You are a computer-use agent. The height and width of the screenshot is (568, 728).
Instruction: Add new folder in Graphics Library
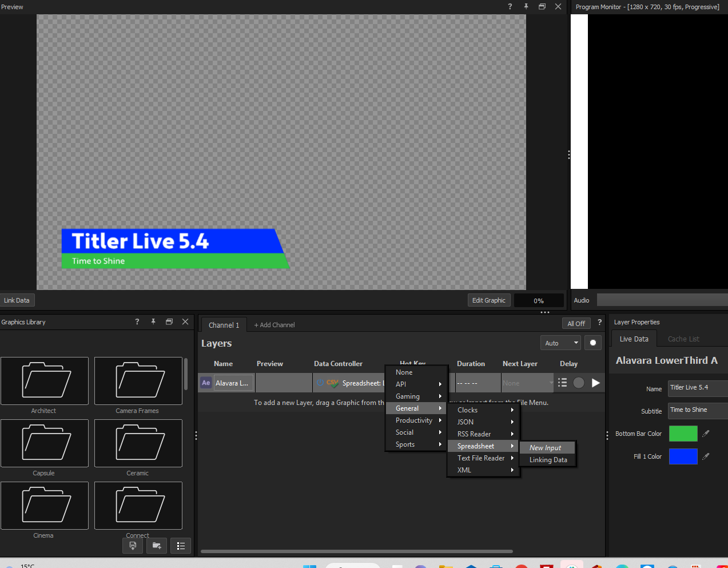(157, 546)
